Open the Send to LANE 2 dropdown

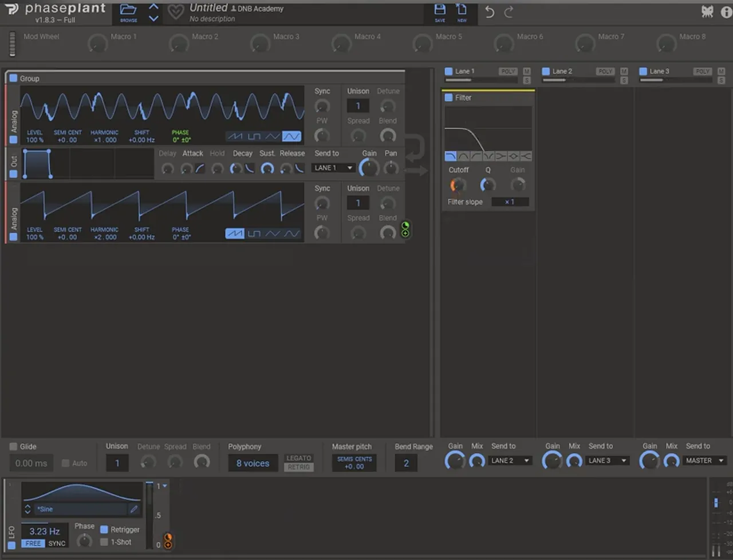pos(510,460)
